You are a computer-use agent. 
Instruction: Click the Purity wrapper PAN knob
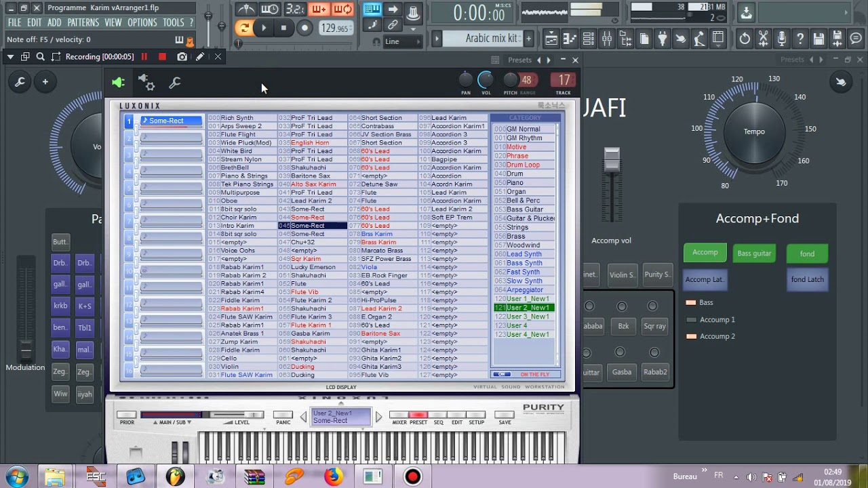click(x=465, y=80)
